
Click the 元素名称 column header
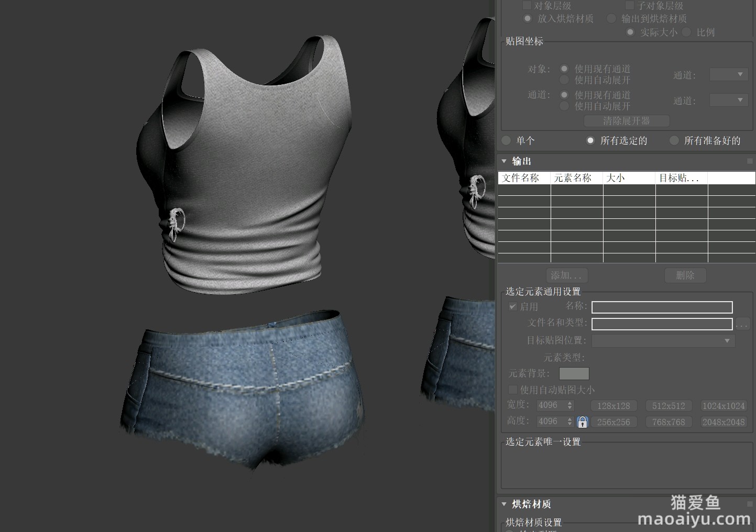click(x=576, y=178)
